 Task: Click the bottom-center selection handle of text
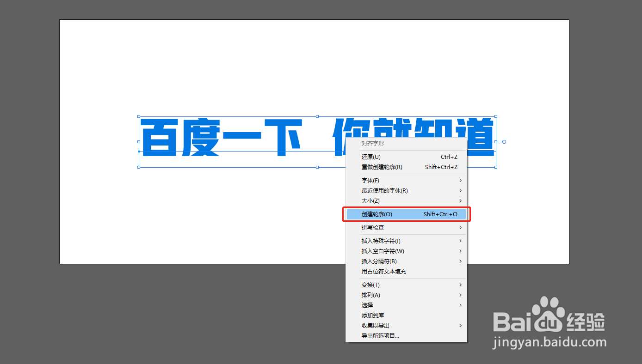click(317, 167)
